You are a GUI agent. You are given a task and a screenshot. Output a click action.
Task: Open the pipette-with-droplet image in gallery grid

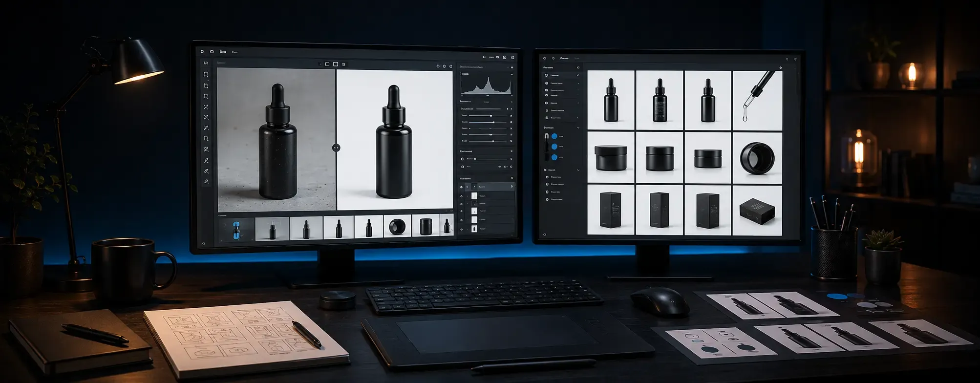(757, 100)
